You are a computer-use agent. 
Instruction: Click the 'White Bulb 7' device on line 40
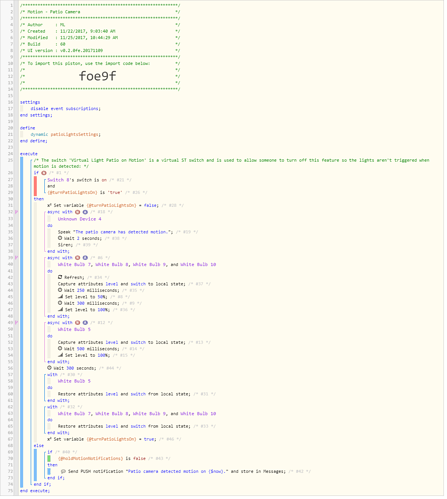point(75,265)
